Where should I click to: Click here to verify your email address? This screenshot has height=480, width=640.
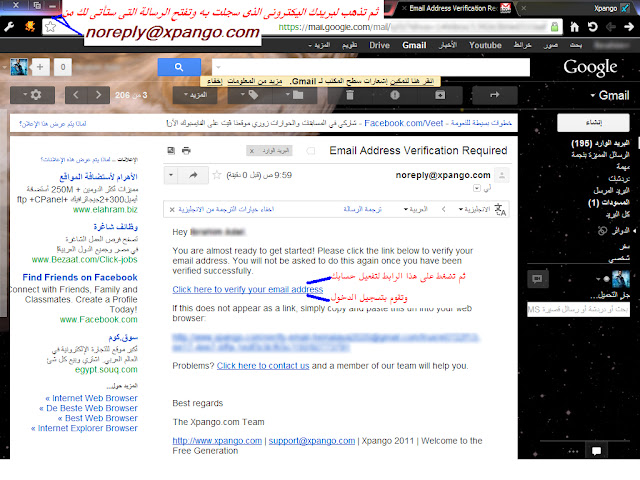click(x=247, y=289)
